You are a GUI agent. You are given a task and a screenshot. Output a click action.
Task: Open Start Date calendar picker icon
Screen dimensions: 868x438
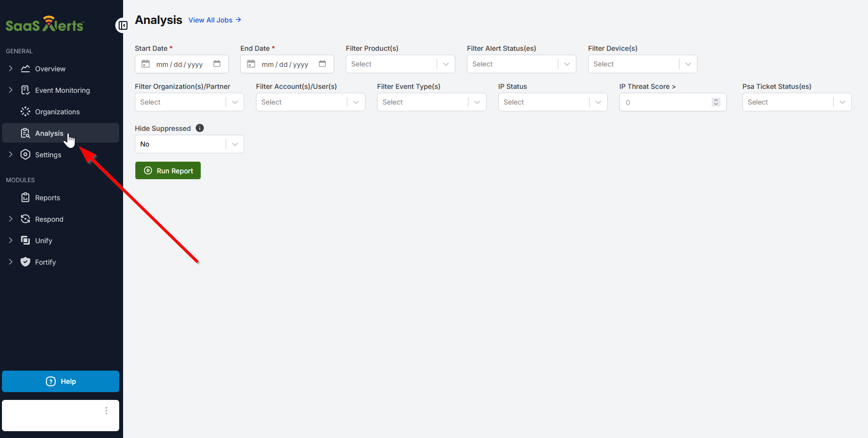(x=217, y=64)
